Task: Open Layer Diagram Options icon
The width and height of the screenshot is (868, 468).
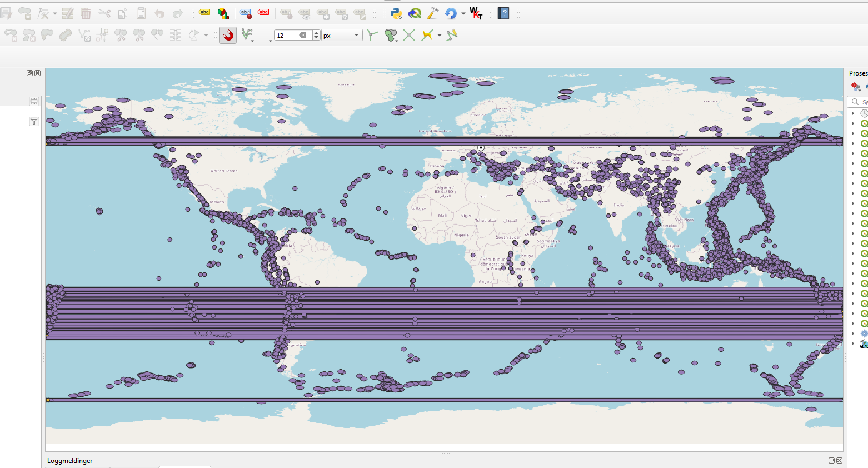Action: point(223,13)
